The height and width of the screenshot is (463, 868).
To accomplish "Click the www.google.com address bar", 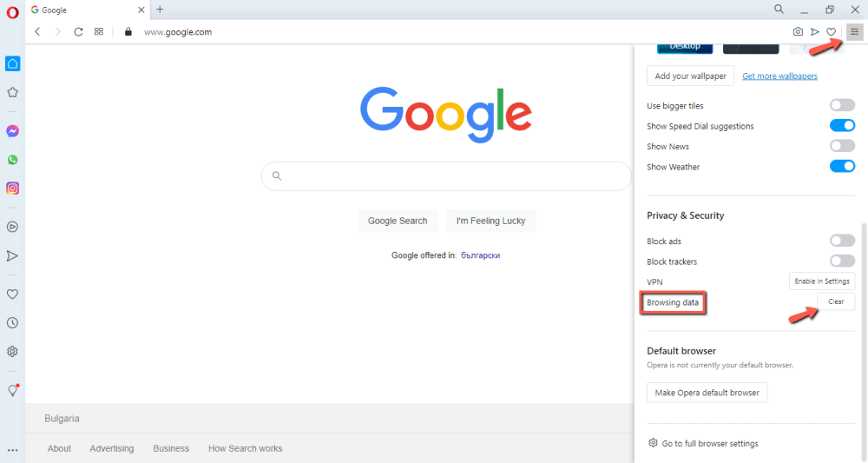I will point(178,32).
